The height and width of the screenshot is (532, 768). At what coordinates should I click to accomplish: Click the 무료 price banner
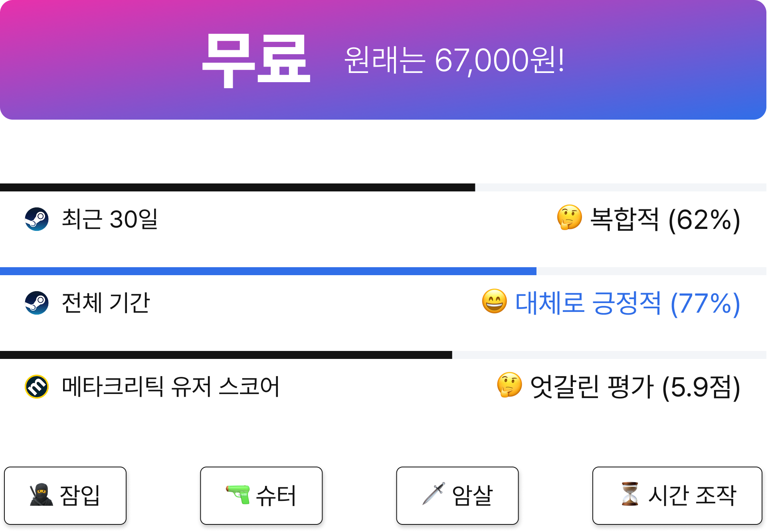383,60
